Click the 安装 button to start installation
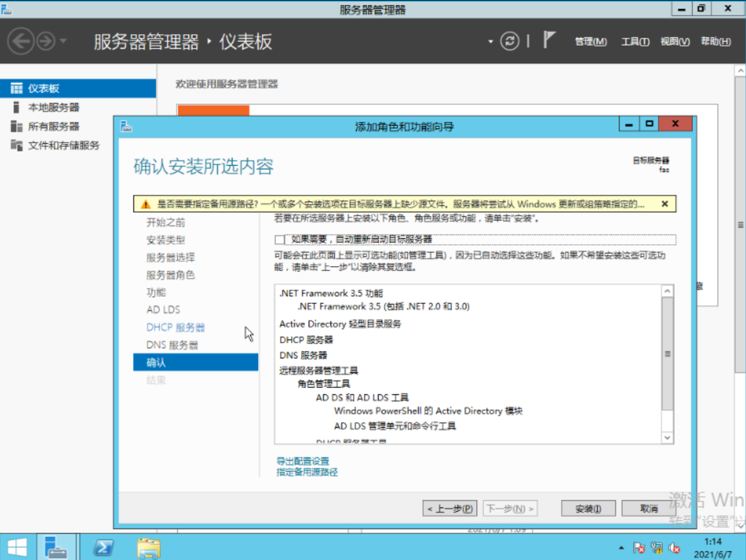The image size is (746, 560). pos(587,508)
